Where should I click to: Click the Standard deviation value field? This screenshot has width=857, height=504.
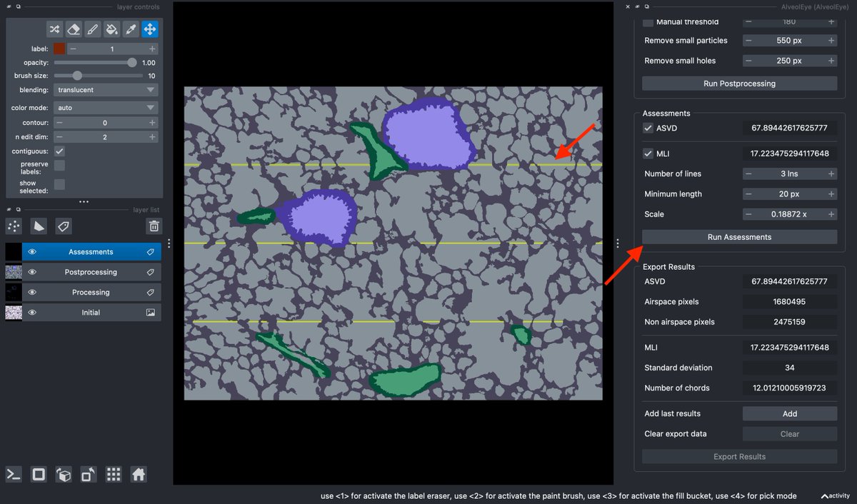tap(790, 368)
